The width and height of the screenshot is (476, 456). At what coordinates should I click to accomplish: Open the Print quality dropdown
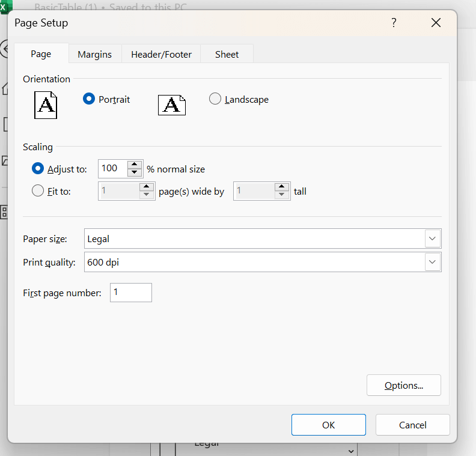pos(432,262)
